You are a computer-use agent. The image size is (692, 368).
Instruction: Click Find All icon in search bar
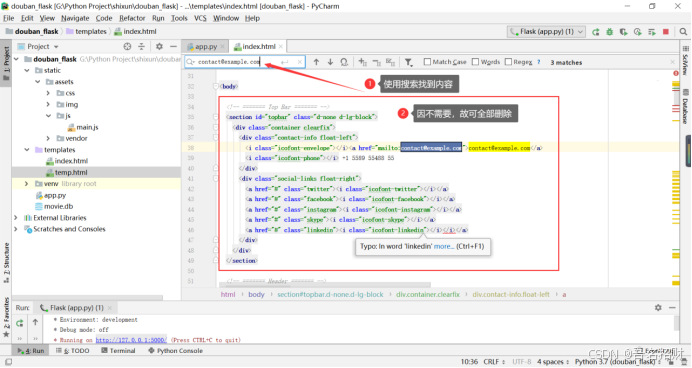coord(344,62)
